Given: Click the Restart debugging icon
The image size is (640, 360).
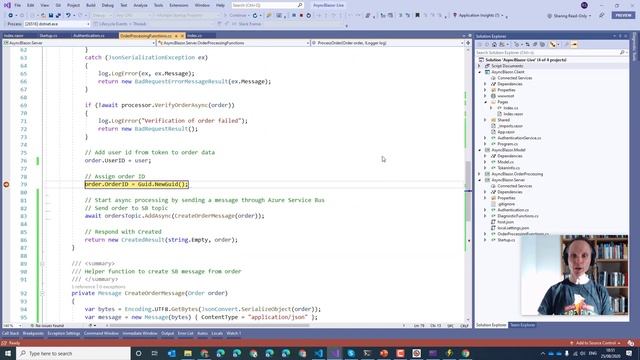Looking at the screenshot, I should click(x=309, y=15).
